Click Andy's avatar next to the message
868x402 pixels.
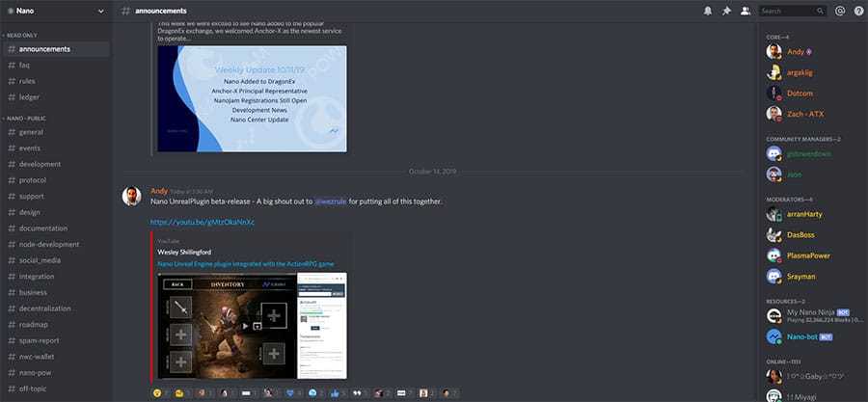[x=131, y=196]
